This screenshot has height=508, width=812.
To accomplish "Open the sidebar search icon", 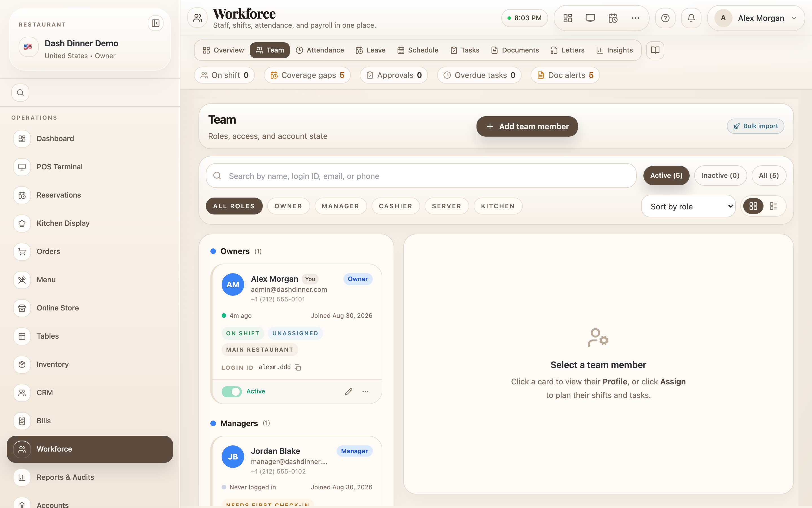I will click(x=21, y=92).
